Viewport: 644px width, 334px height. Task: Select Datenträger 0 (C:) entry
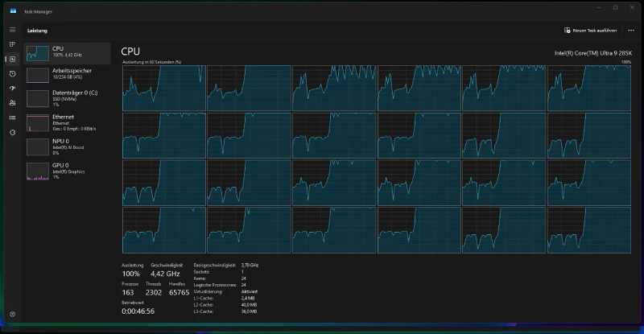pos(67,99)
